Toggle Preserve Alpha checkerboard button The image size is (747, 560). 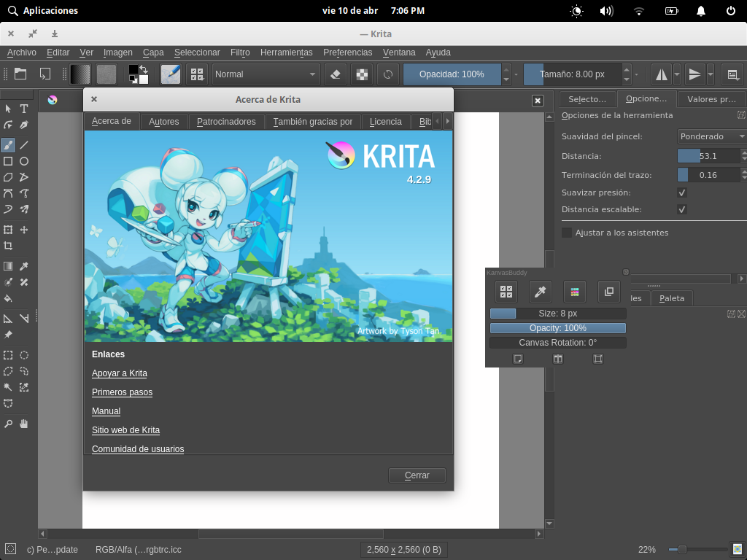click(x=362, y=74)
